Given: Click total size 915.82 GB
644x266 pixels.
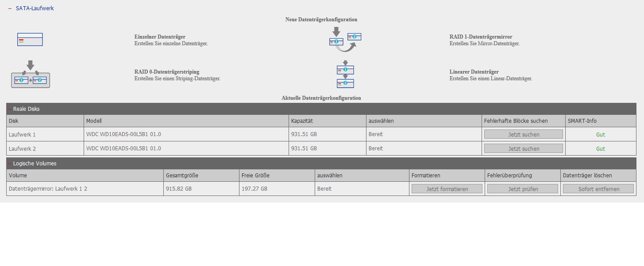Looking at the screenshot, I should 179,189.
